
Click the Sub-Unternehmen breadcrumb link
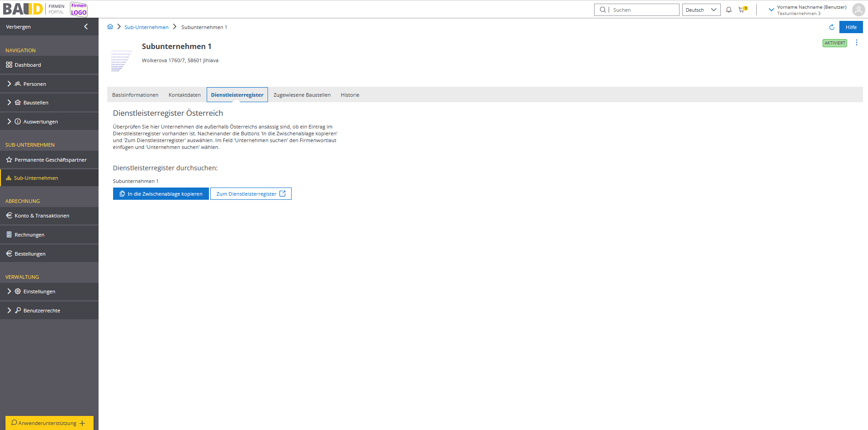[146, 27]
